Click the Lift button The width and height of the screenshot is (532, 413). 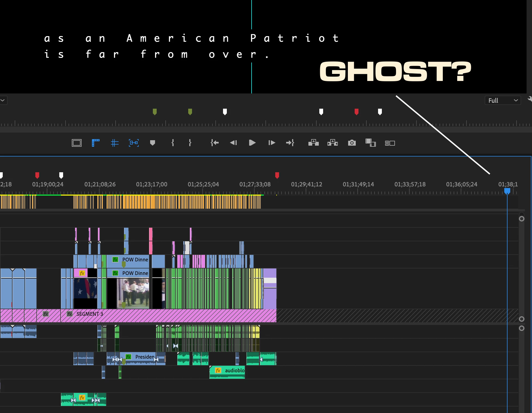(x=313, y=143)
